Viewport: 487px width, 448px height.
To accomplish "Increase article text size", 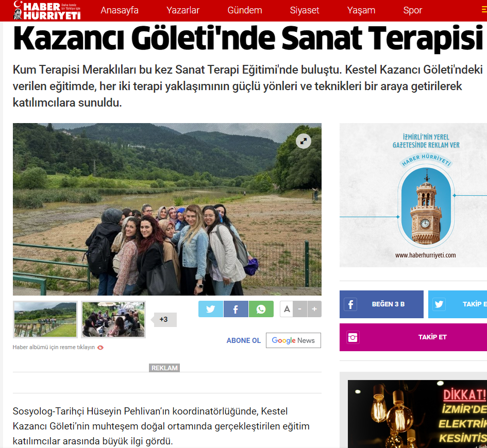I will [314, 309].
